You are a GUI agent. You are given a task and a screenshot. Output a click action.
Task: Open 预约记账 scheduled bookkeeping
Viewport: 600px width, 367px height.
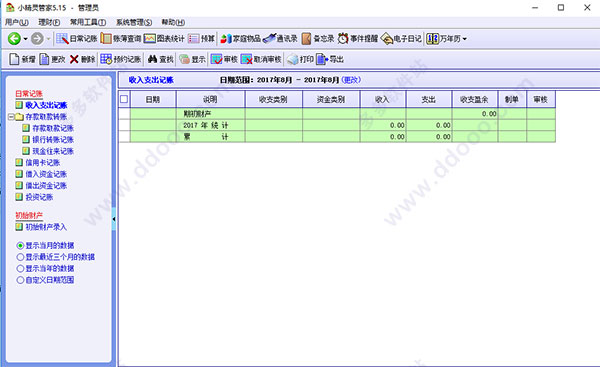(x=121, y=59)
